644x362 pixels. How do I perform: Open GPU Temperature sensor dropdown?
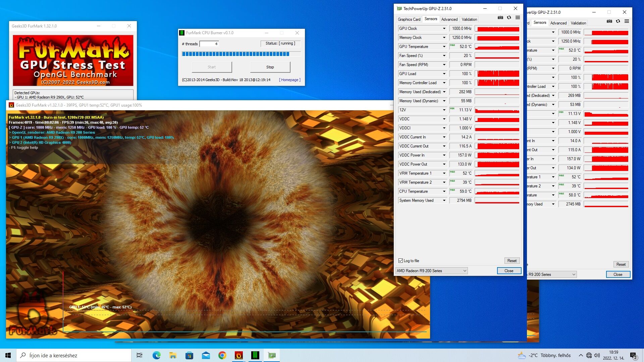pos(444,47)
